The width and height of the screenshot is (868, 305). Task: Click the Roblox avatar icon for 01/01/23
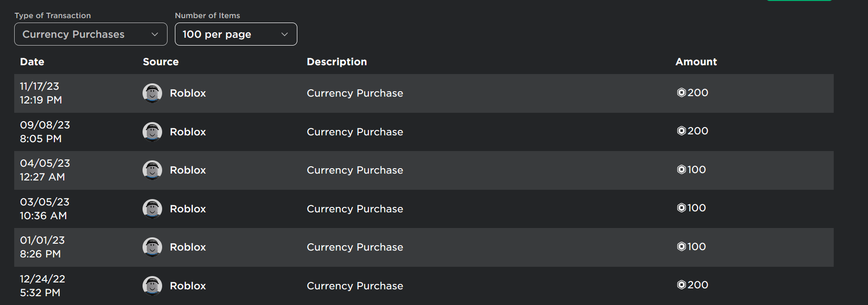tap(152, 247)
